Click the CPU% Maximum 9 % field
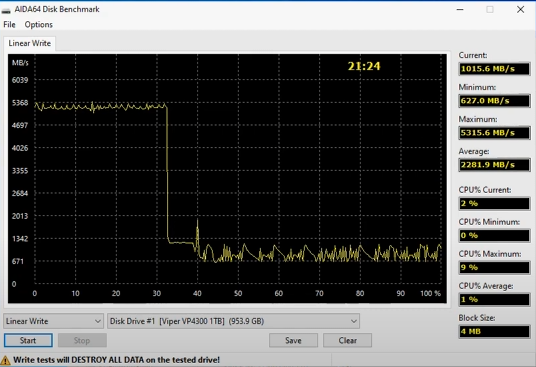This screenshot has height=367, width=536. pyautogui.click(x=494, y=267)
